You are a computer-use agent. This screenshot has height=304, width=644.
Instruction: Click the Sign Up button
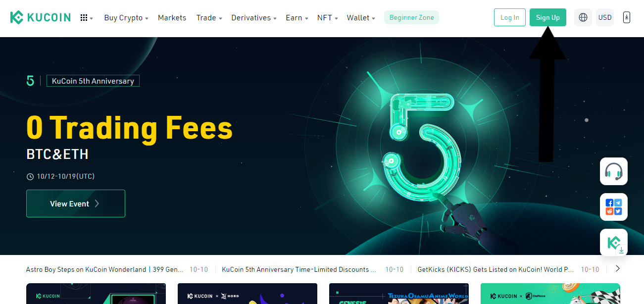pyautogui.click(x=547, y=17)
